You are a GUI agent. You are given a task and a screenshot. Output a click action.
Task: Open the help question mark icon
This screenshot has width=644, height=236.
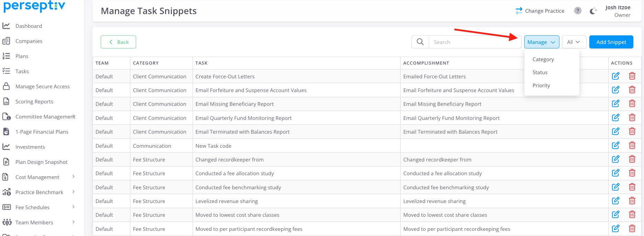[578, 11]
